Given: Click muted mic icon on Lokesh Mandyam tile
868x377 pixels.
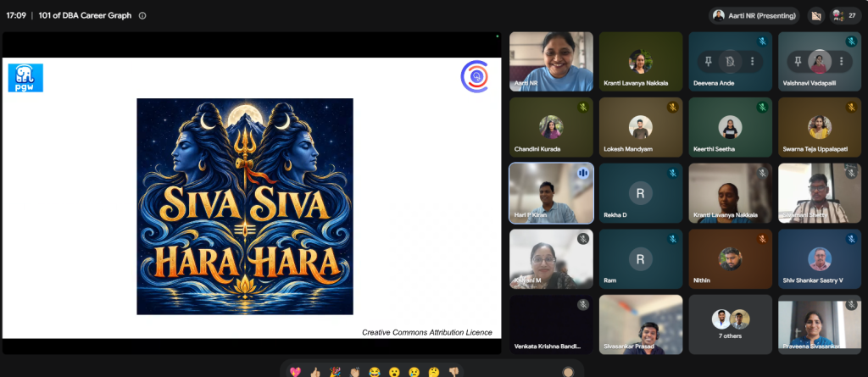Looking at the screenshot, I should 672,108.
